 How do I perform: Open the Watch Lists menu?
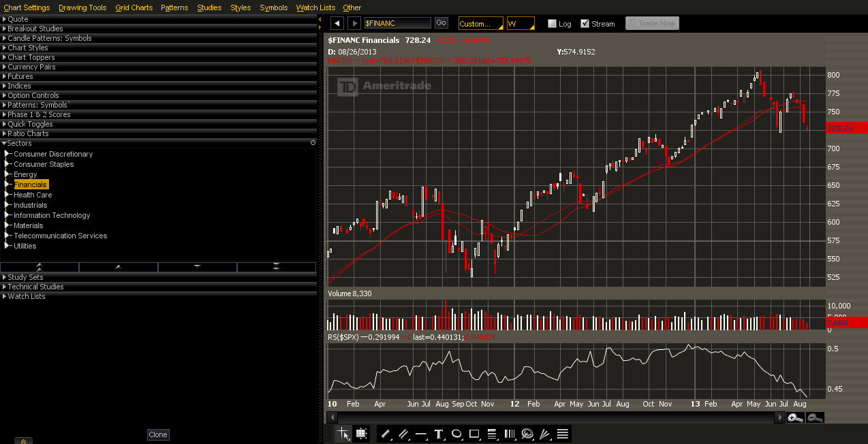315,7
